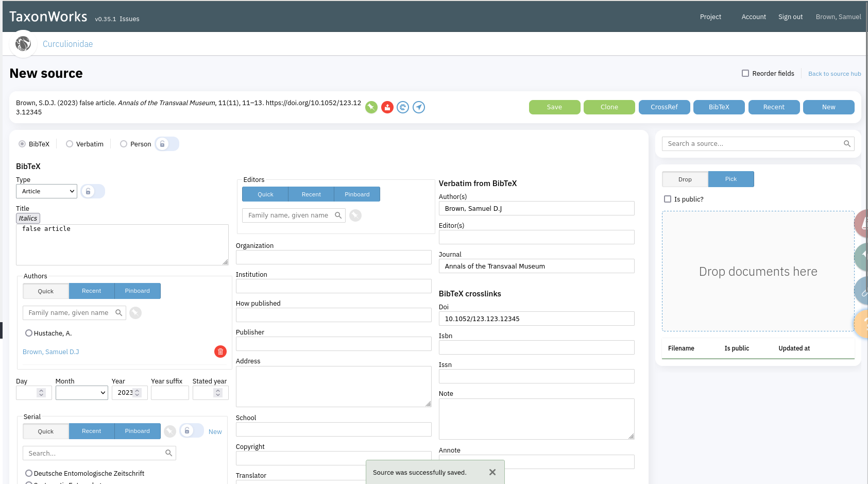Toggle the lock beside the Type dropdown
The image size is (868, 484).
coord(93,191)
